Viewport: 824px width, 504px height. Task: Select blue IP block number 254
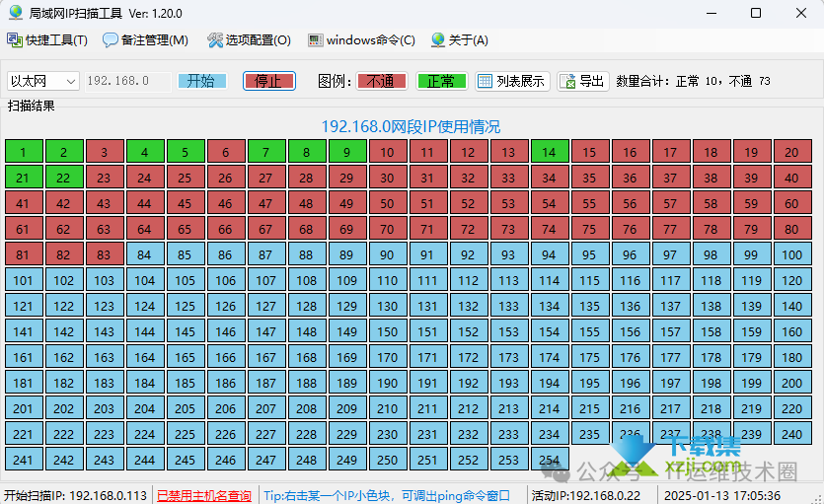coord(549,460)
